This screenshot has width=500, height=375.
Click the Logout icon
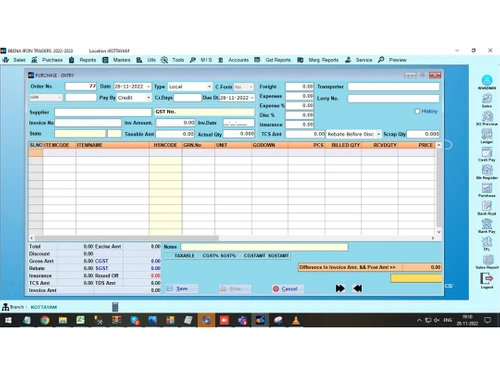[x=487, y=278]
